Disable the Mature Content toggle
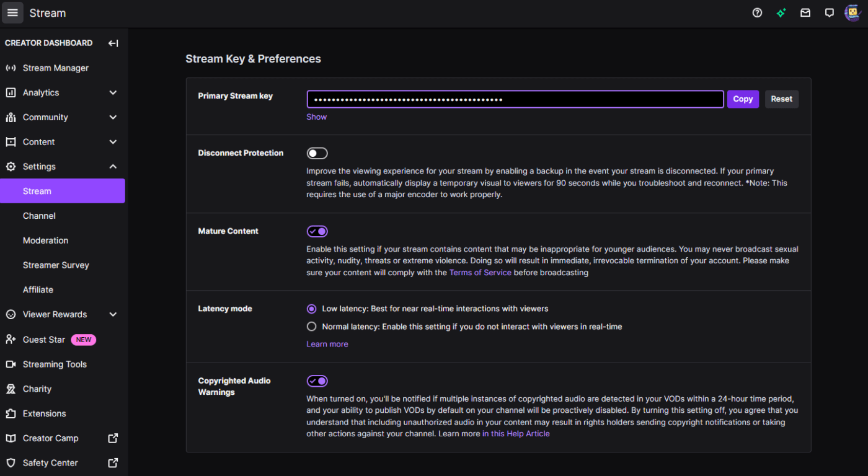868x476 pixels. [x=317, y=231]
